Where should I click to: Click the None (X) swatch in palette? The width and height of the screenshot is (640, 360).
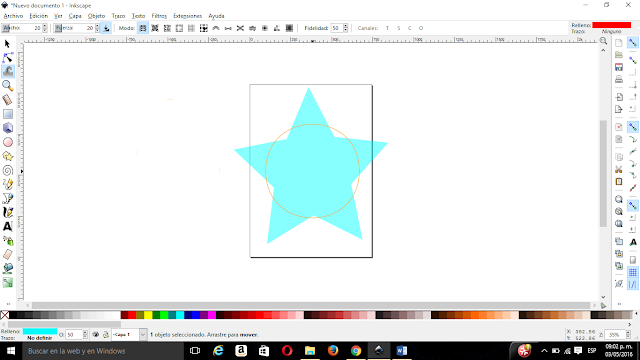tap(4, 315)
